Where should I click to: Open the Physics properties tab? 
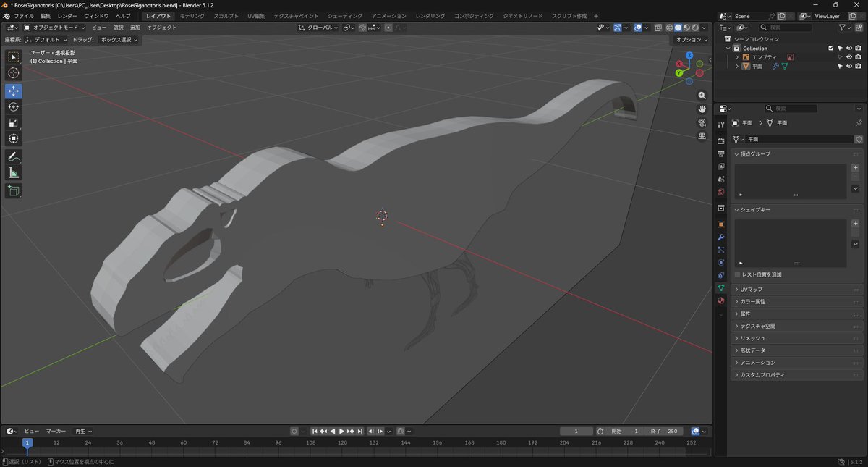point(720,262)
